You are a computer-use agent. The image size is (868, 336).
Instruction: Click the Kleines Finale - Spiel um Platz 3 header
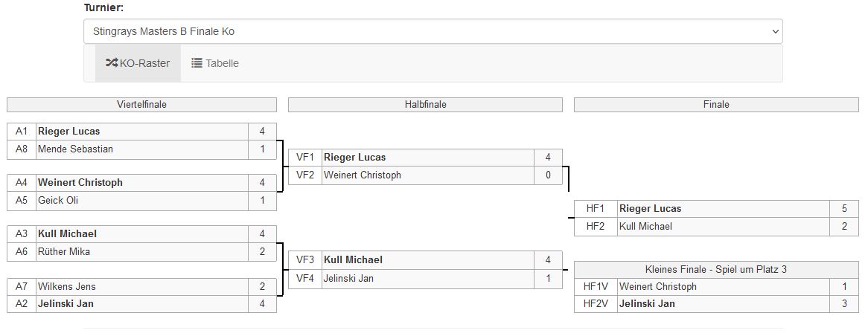(x=715, y=269)
